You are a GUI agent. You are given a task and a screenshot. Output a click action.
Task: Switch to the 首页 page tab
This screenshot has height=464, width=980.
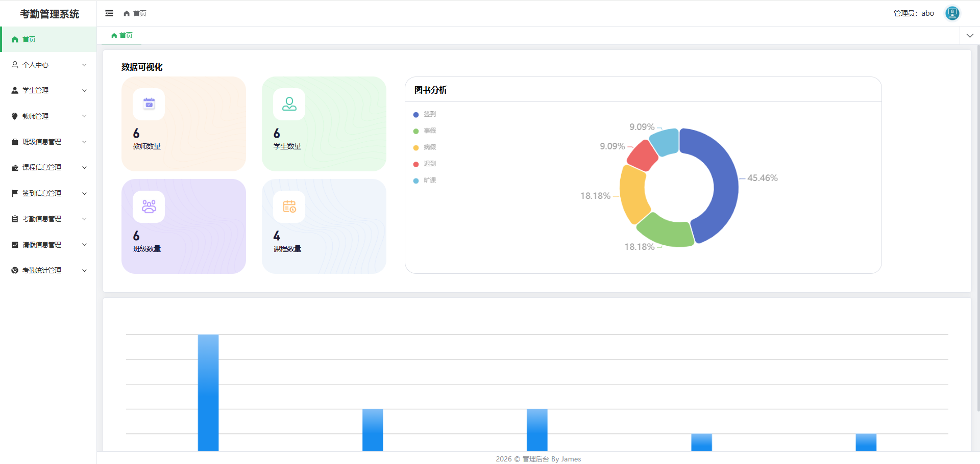(x=122, y=35)
